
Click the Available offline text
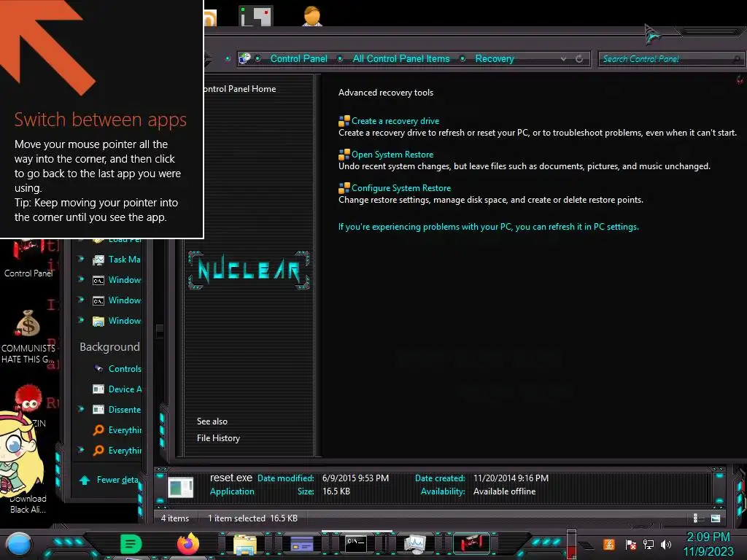504,491
